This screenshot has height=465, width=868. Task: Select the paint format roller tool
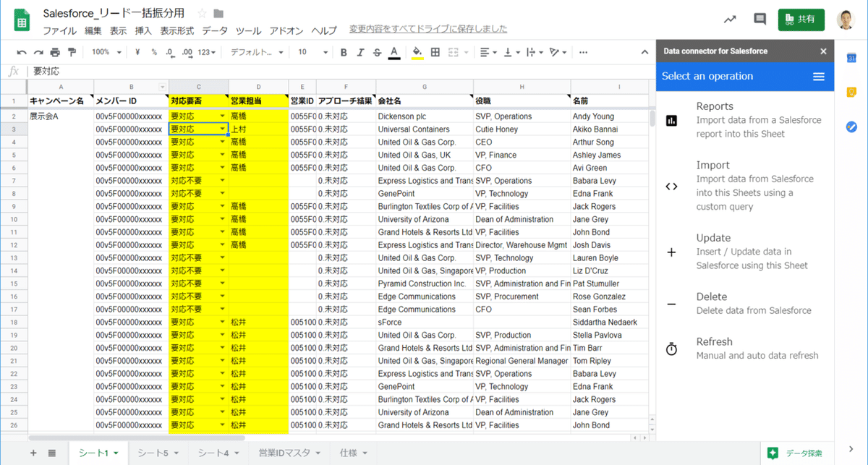(x=72, y=52)
